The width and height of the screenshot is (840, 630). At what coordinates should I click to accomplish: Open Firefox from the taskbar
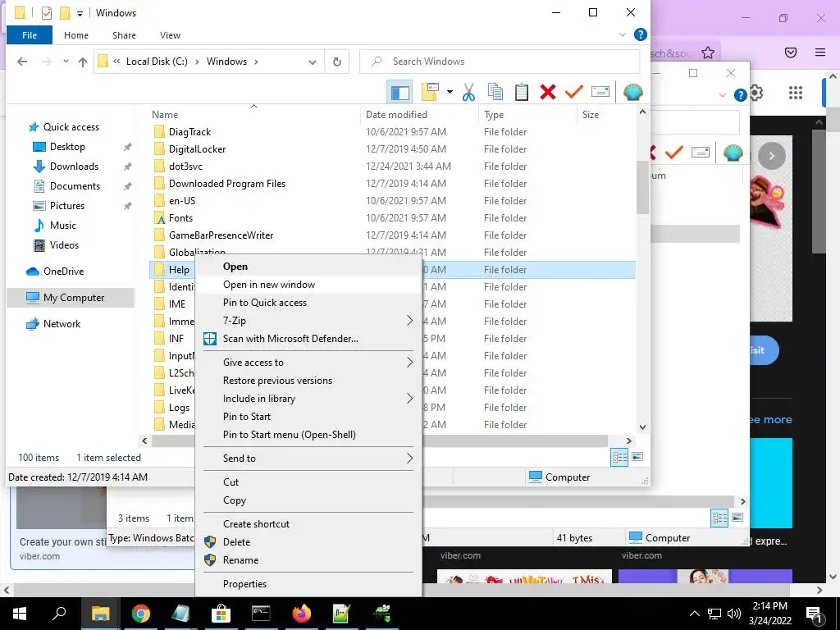(x=301, y=614)
